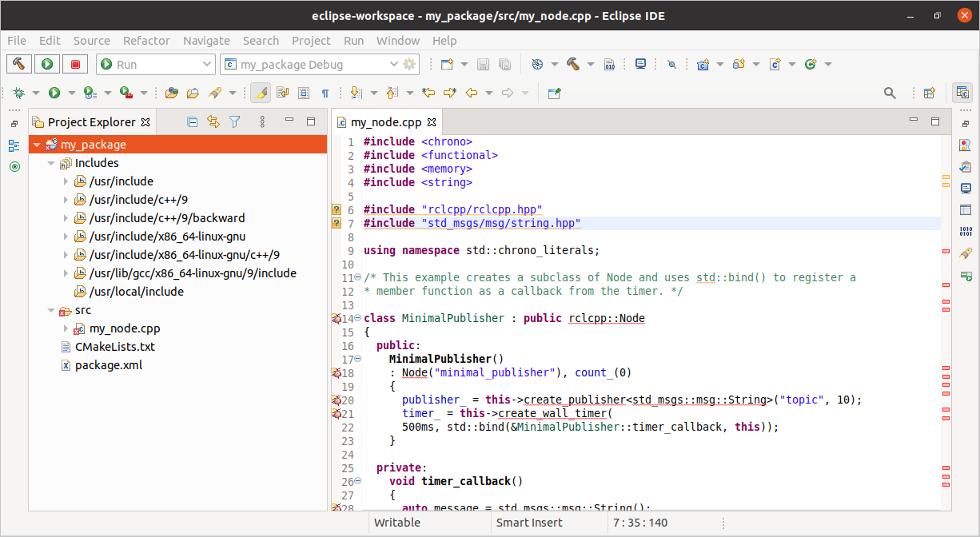Open the Search magnifier icon
The height and width of the screenshot is (537, 980).
[x=890, y=93]
